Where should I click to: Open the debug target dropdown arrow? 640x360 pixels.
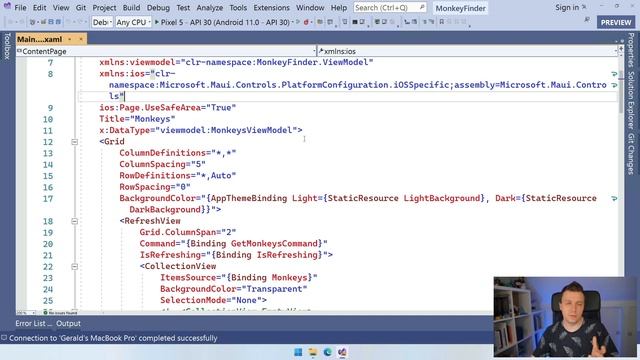293,22
